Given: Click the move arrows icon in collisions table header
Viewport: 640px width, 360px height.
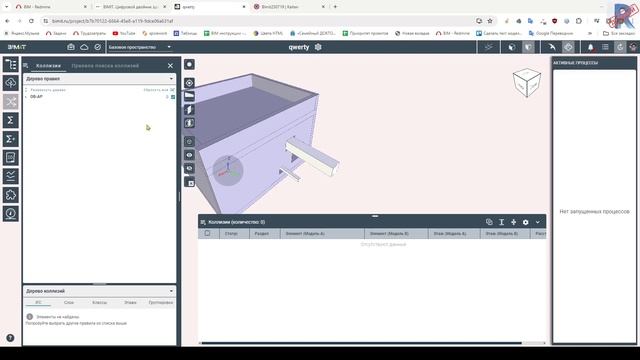Looking at the screenshot, I should coord(513,222).
